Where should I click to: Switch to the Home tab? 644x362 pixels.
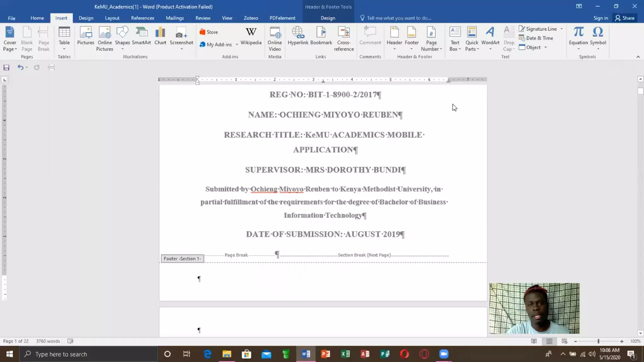click(37, 18)
